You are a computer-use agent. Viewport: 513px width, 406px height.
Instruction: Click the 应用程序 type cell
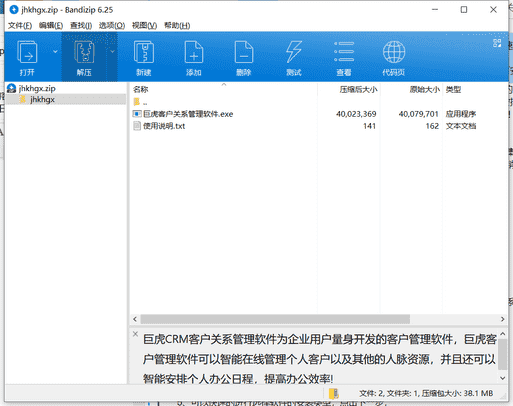461,114
